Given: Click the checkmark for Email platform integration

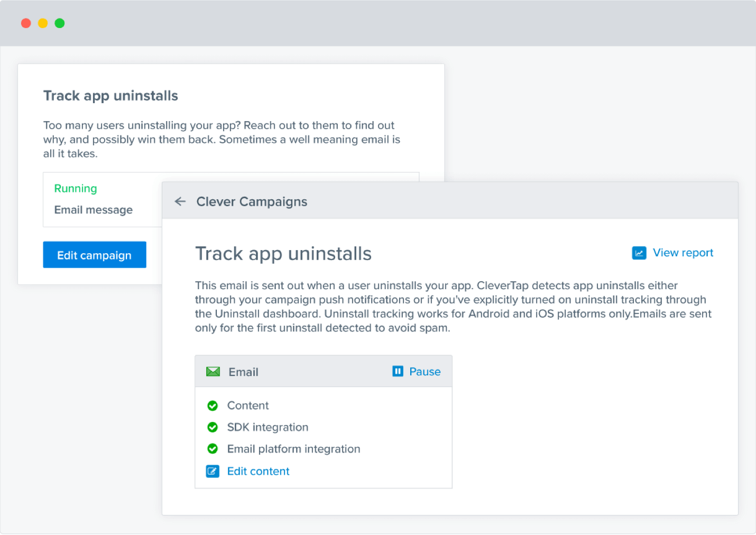Looking at the screenshot, I should coord(213,449).
